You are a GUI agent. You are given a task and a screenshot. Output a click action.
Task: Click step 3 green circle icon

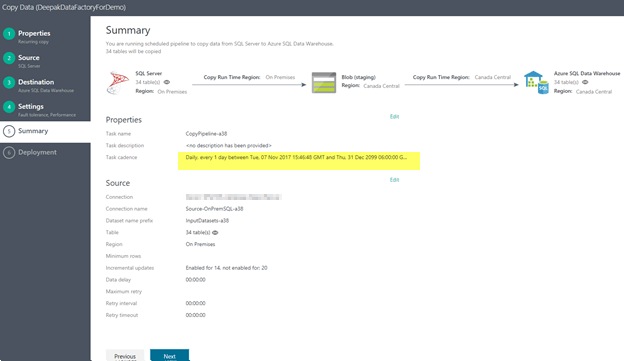click(9, 82)
